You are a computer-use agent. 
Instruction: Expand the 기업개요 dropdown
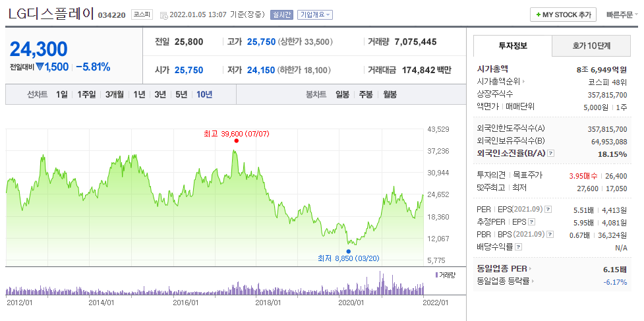[315, 15]
